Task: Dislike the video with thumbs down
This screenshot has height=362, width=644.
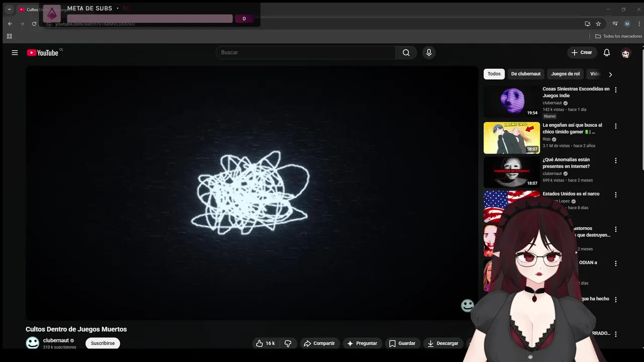Action: click(288, 343)
